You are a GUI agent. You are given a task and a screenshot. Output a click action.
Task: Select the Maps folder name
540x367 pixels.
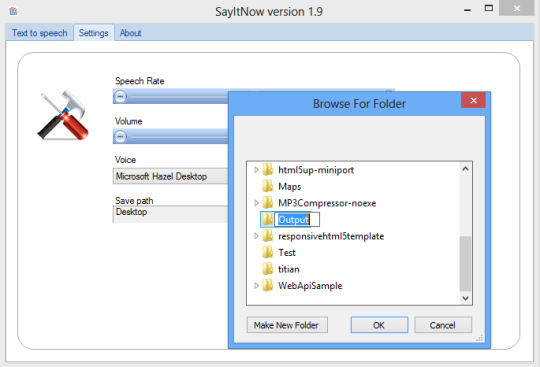point(290,186)
